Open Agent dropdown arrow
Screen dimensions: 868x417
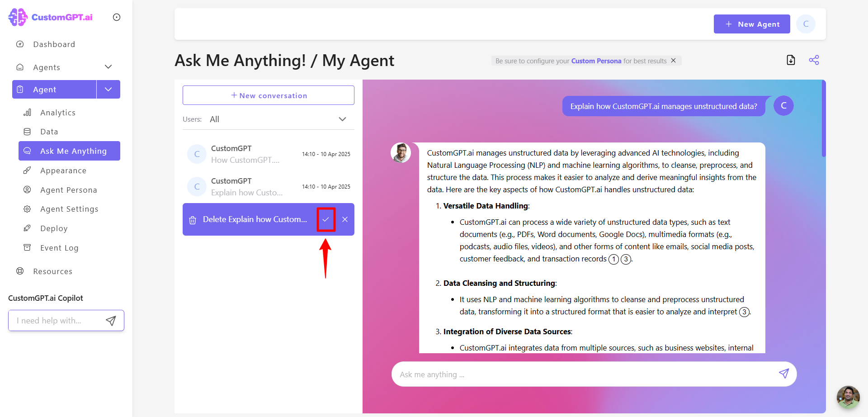tap(108, 90)
